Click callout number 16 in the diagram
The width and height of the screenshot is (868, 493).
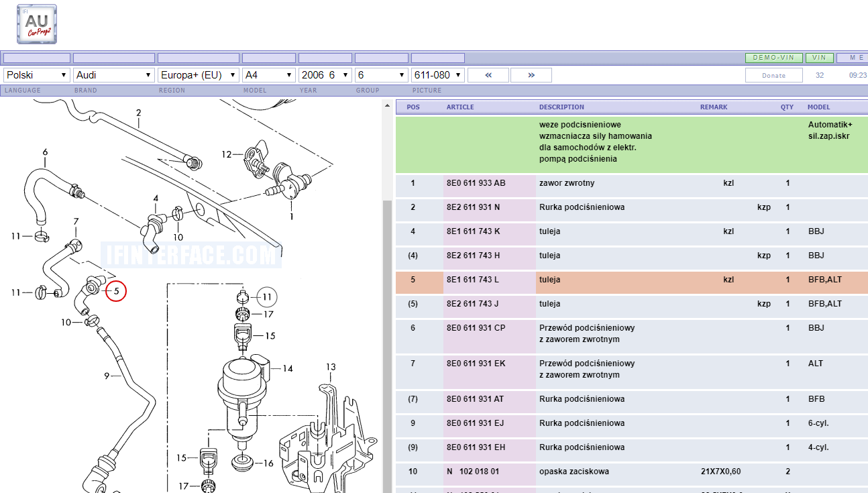268,463
